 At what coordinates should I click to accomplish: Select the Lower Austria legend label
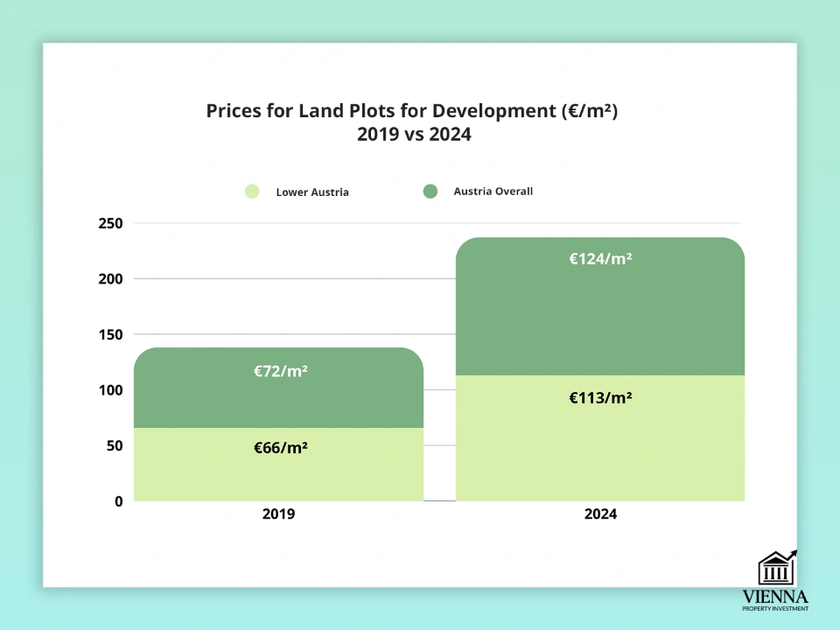point(312,192)
